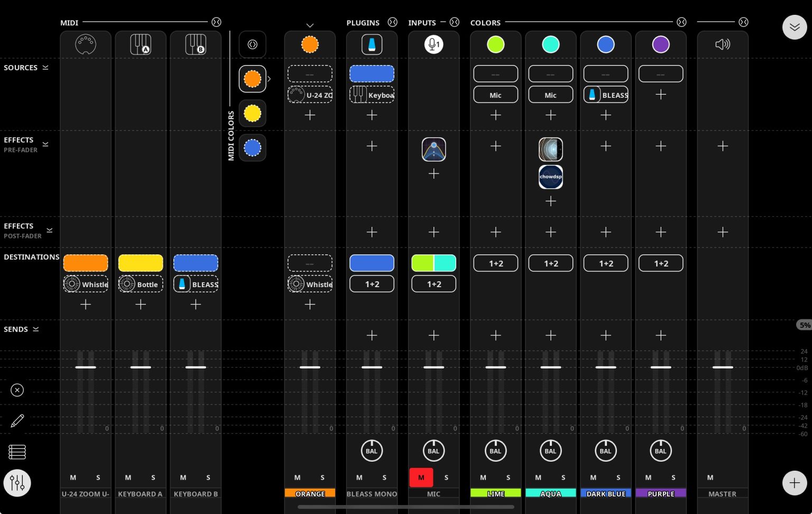Viewport: 812px width, 514px height.
Task: Select the BLEASS synth icon on BLEASS MONO channel
Action: pos(372,44)
